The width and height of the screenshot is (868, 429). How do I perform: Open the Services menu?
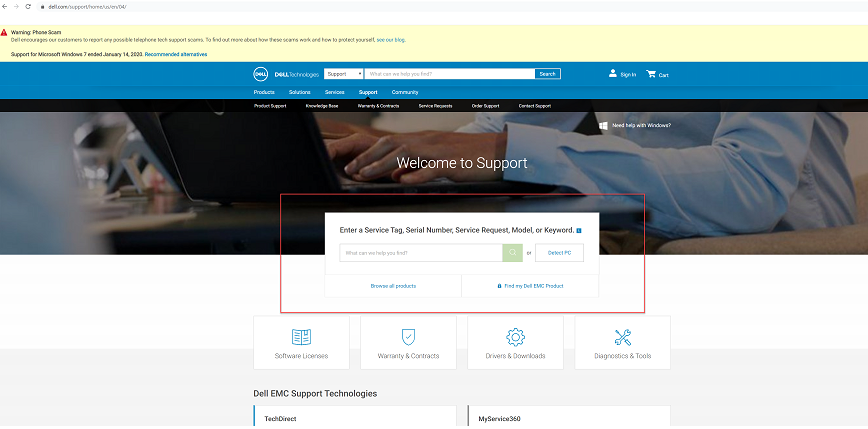point(334,92)
